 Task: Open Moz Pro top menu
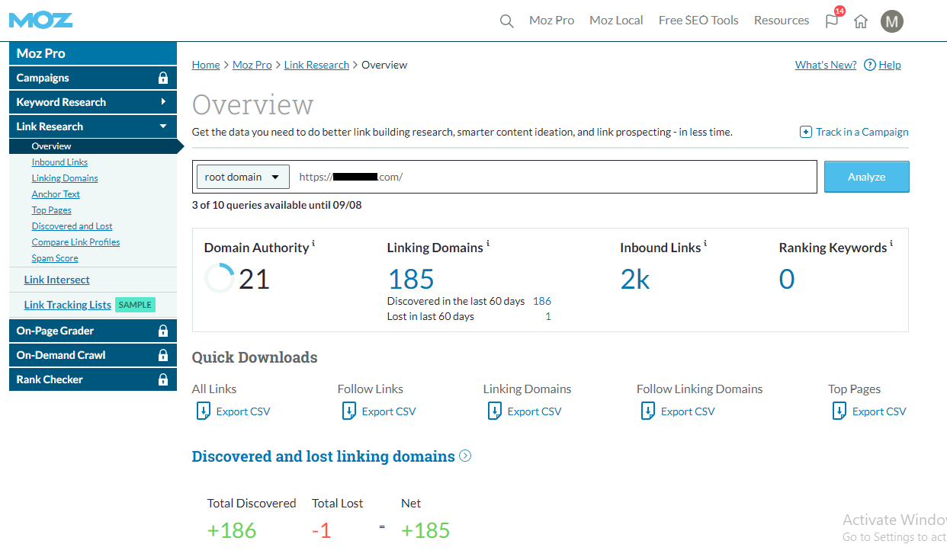pos(552,21)
